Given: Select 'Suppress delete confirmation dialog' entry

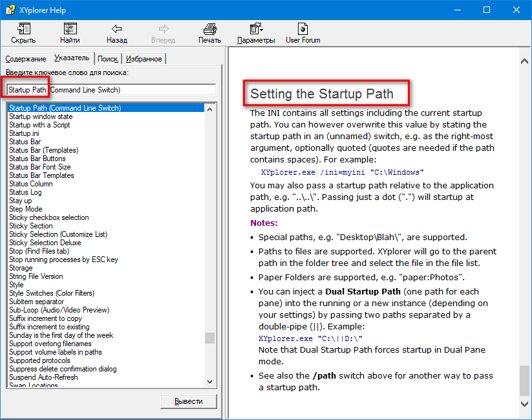Looking at the screenshot, I should (63, 369).
